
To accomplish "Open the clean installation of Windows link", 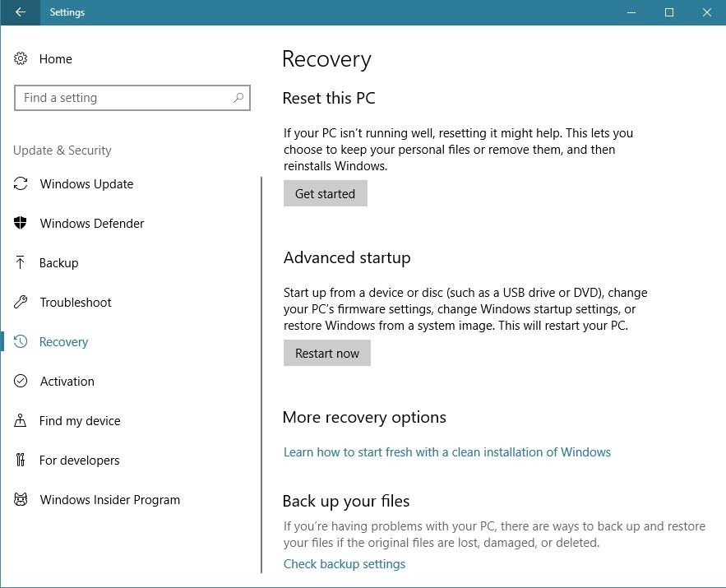I will pyautogui.click(x=446, y=452).
